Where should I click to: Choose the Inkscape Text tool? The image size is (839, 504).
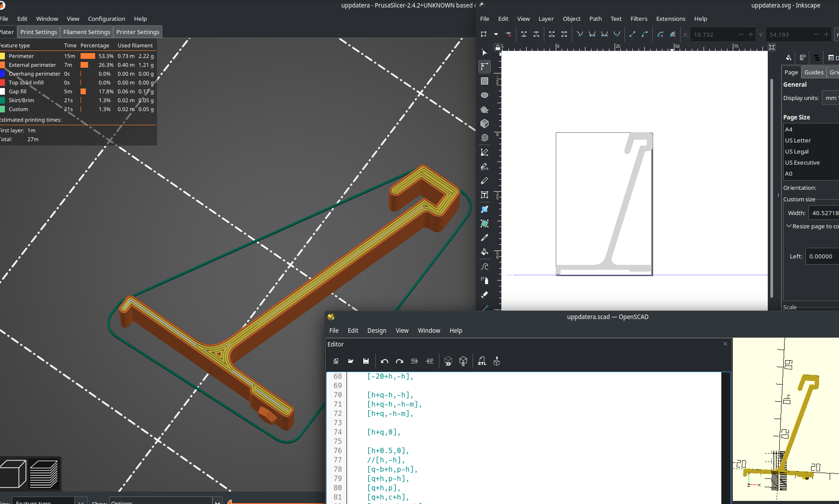(485, 195)
